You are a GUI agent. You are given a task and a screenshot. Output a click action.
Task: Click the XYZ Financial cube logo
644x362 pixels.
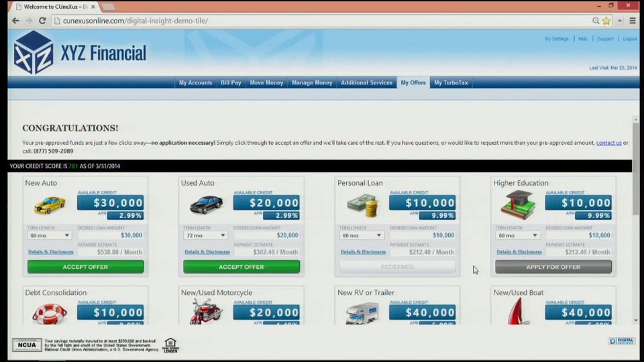click(34, 52)
